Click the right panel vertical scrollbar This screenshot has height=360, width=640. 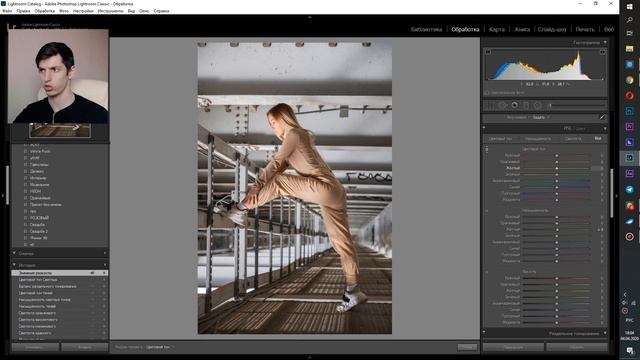611,194
